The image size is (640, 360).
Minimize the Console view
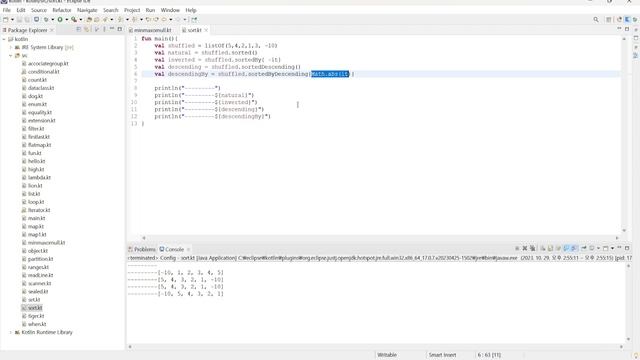tap(620, 248)
